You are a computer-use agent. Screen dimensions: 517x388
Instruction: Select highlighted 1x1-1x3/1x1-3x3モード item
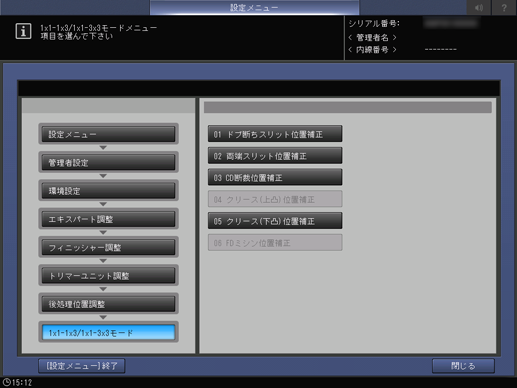click(108, 332)
